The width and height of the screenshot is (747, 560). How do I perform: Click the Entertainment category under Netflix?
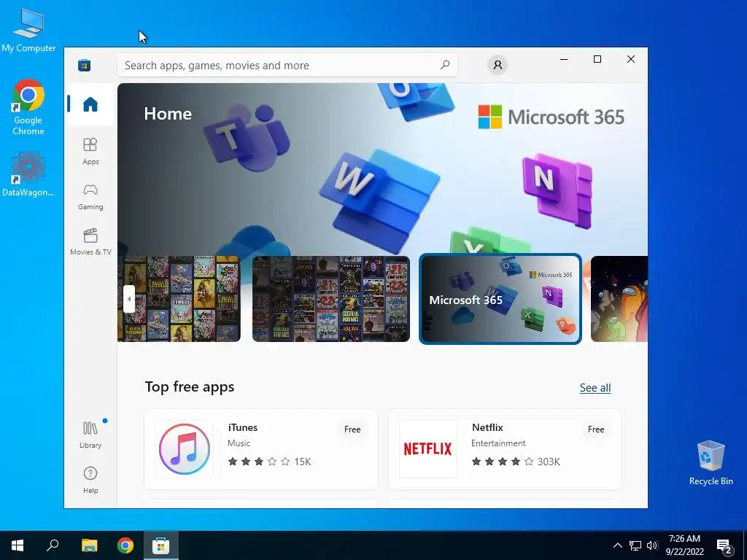tap(498, 443)
